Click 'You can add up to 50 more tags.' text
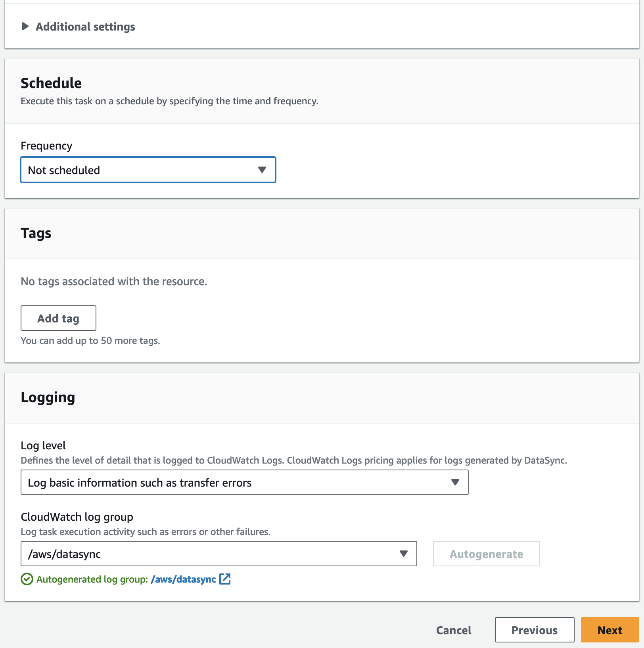Image resolution: width=644 pixels, height=648 pixels. [90, 341]
